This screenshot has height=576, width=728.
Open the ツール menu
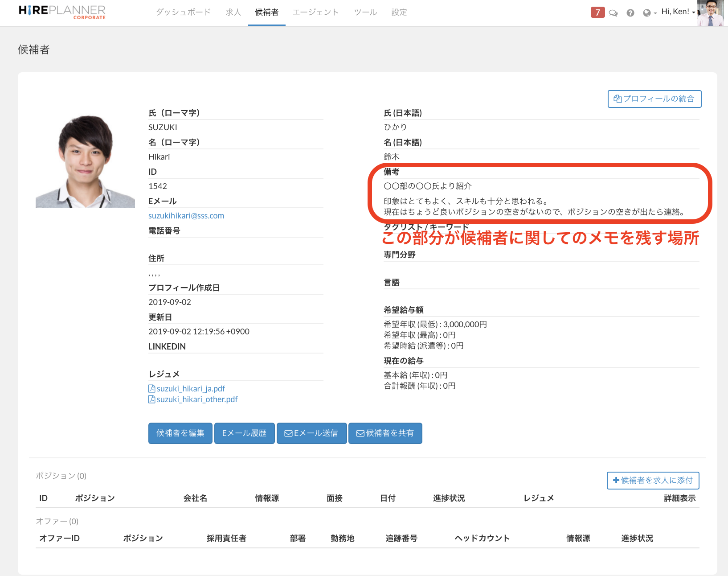click(365, 12)
